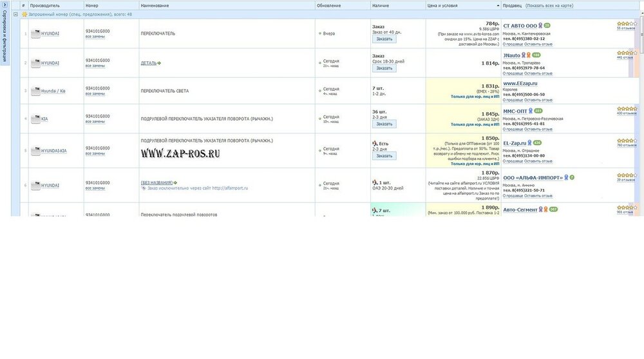Screen dimensions: 644x359
Task: Click все замены under row 1 part number
Action: click(x=95, y=37)
